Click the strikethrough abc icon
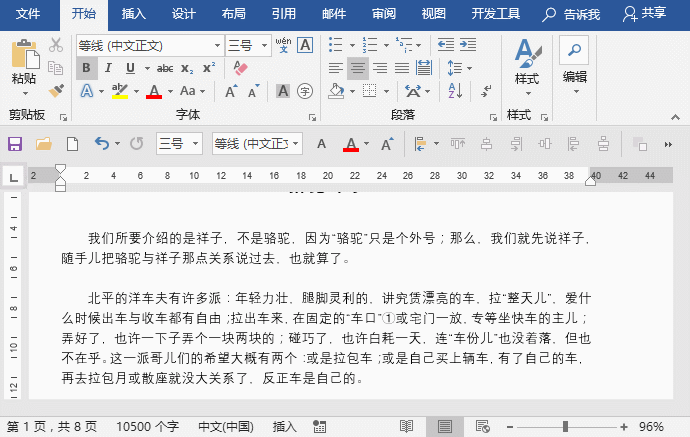The width and height of the screenshot is (690, 437). point(165,68)
